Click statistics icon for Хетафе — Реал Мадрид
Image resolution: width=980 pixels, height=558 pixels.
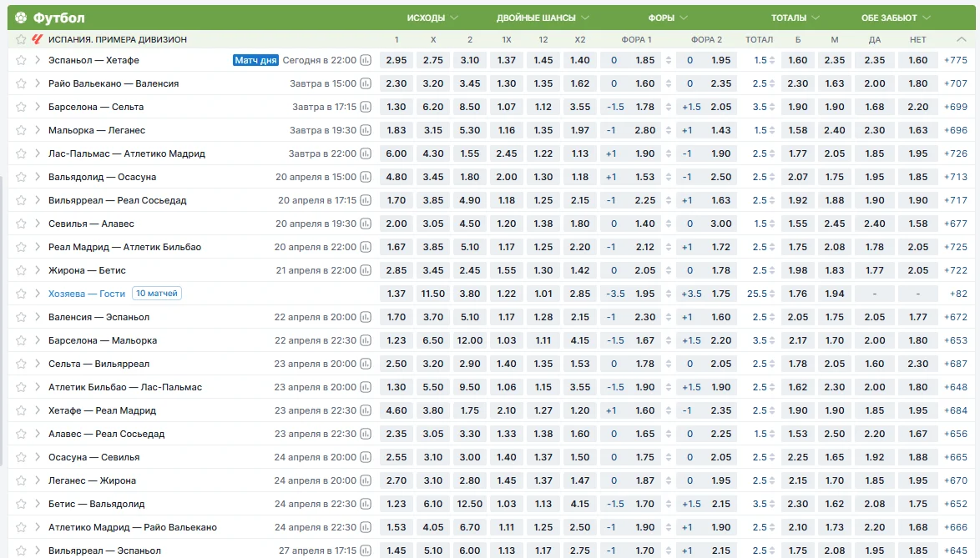coord(365,410)
